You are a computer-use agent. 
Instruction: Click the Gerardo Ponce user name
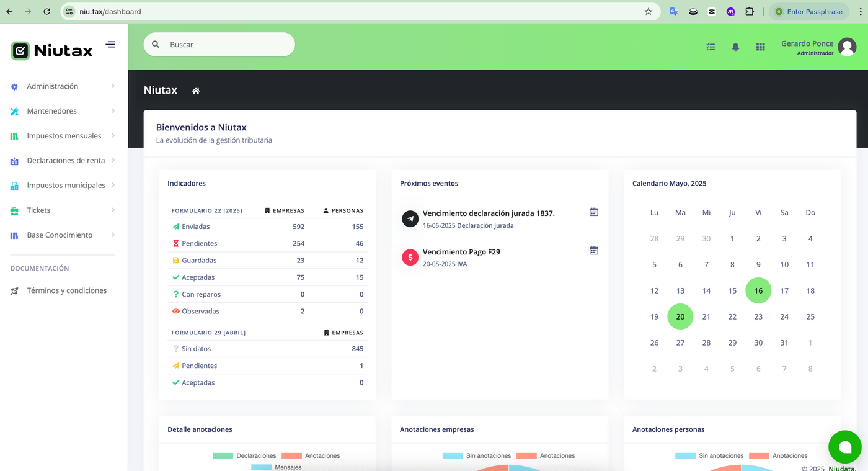click(807, 43)
